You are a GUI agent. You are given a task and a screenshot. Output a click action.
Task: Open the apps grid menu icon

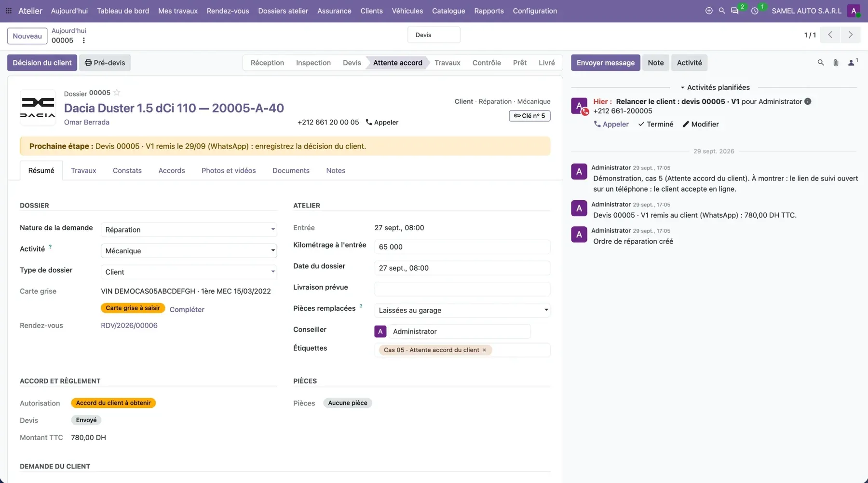pyautogui.click(x=9, y=11)
